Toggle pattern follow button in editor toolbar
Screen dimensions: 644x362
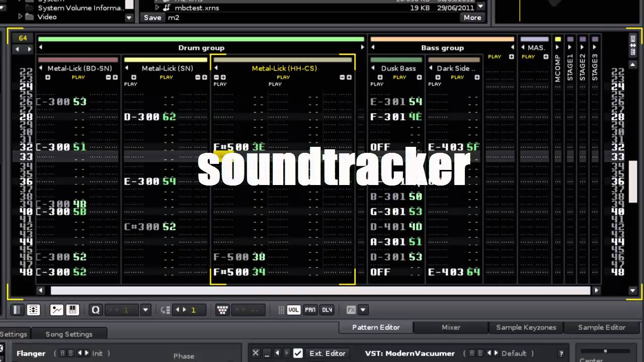(17, 310)
